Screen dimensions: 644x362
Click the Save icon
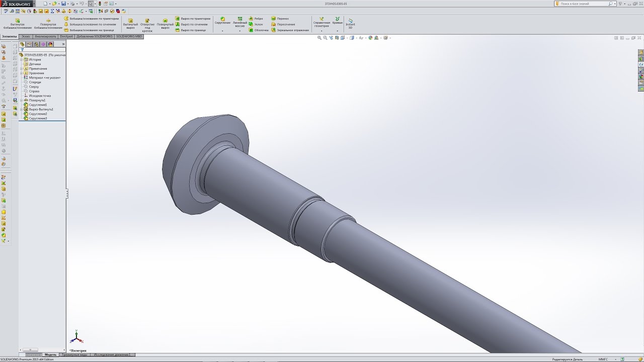(x=63, y=4)
